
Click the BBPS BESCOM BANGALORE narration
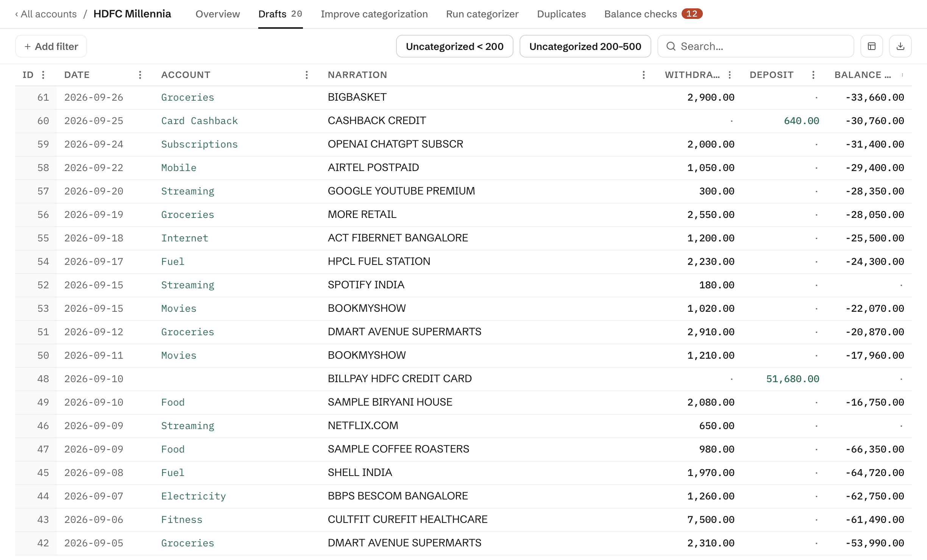point(398,496)
